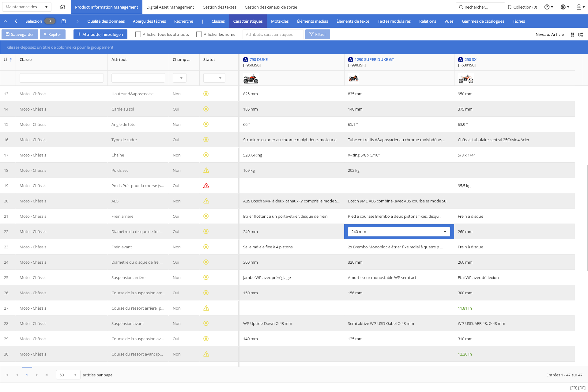Sort by Attribut column header

(119, 60)
